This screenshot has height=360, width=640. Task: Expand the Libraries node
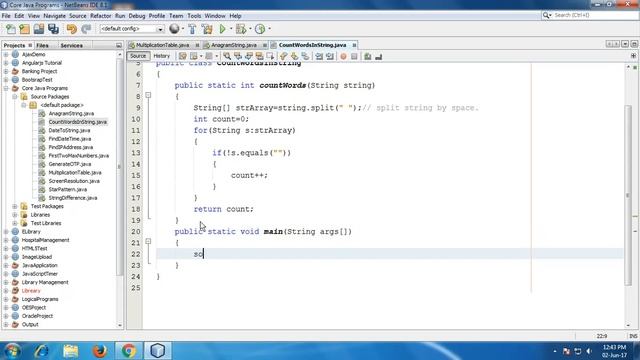click(x=15, y=215)
